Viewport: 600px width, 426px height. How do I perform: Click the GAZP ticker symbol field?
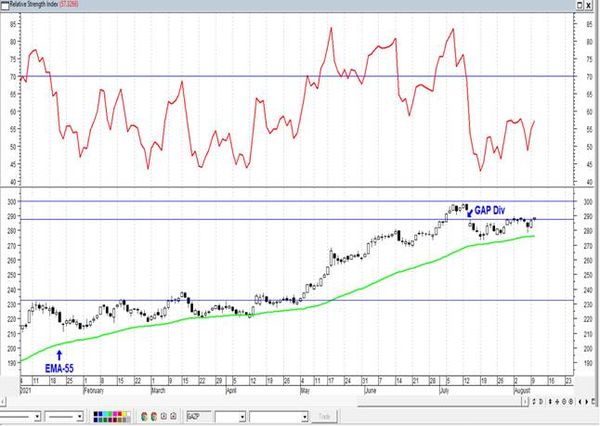[199, 416]
